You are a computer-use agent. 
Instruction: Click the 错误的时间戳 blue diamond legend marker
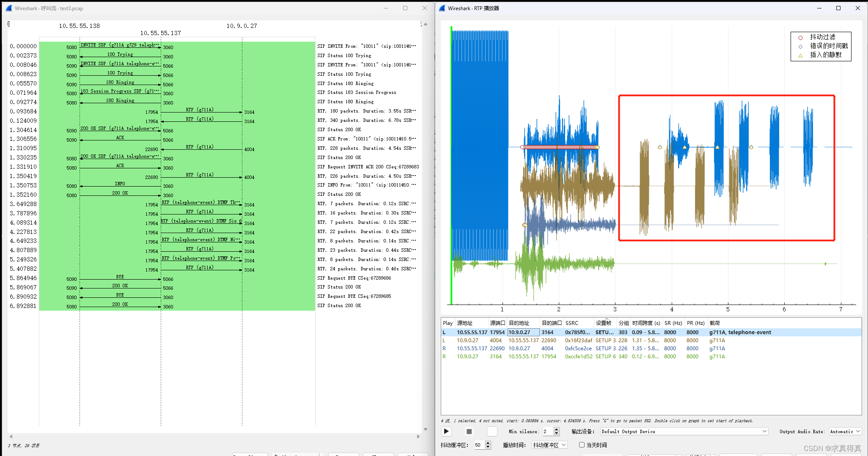click(800, 46)
